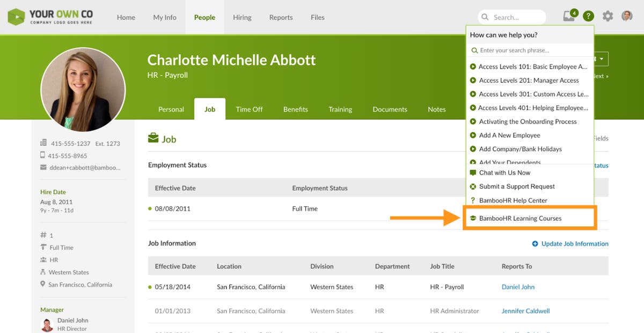
Task: Open the green help question mark icon
Action: click(x=589, y=16)
